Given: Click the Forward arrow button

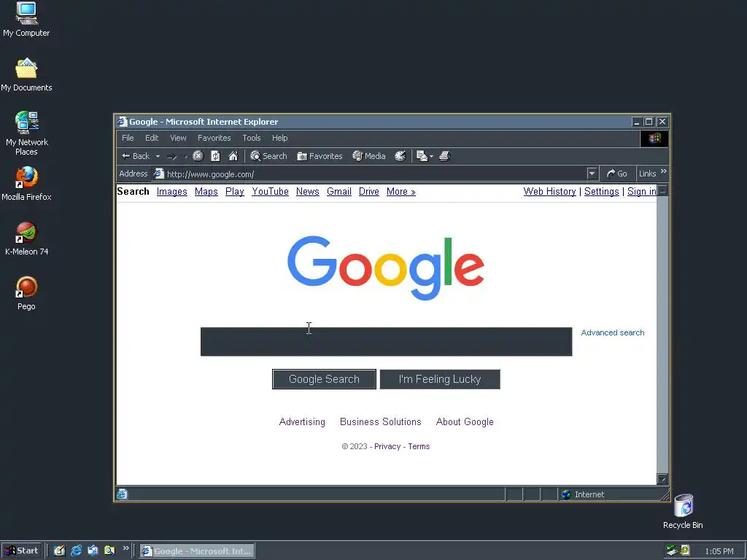Looking at the screenshot, I should tap(172, 156).
